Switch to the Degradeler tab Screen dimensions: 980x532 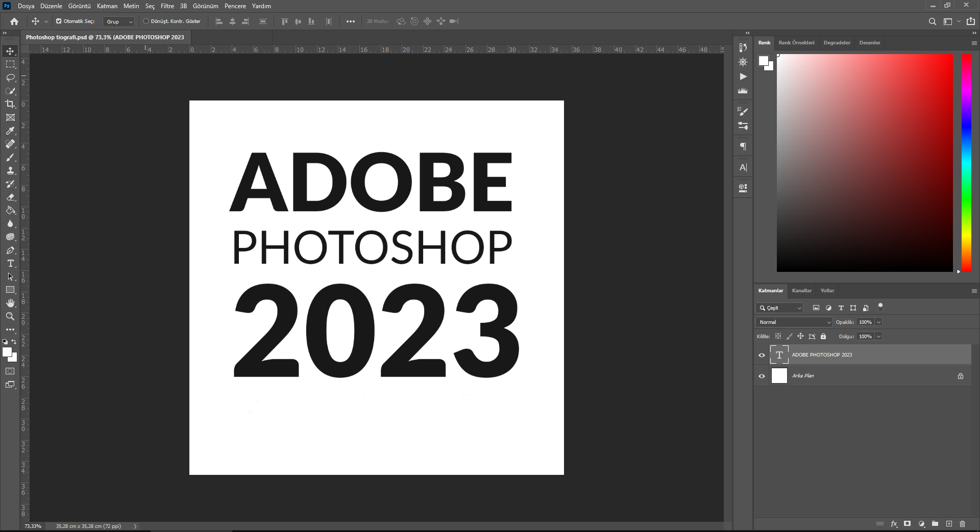[x=837, y=43]
